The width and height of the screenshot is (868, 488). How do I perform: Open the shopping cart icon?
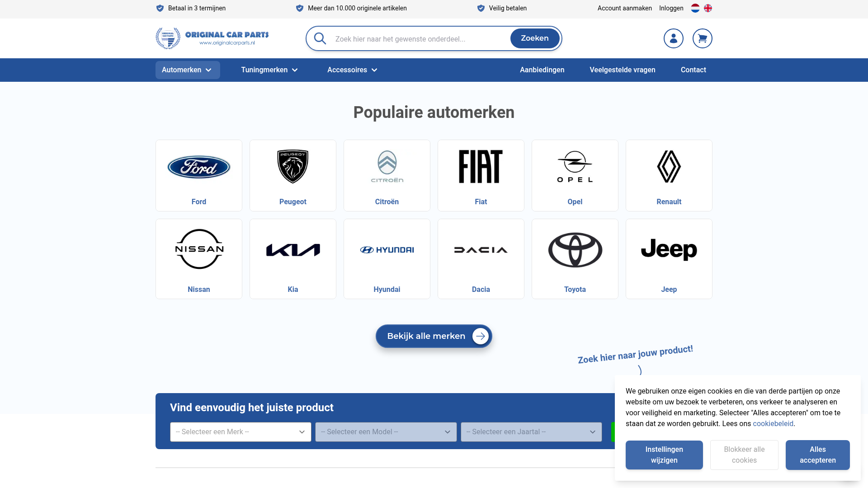pyautogui.click(x=702, y=38)
